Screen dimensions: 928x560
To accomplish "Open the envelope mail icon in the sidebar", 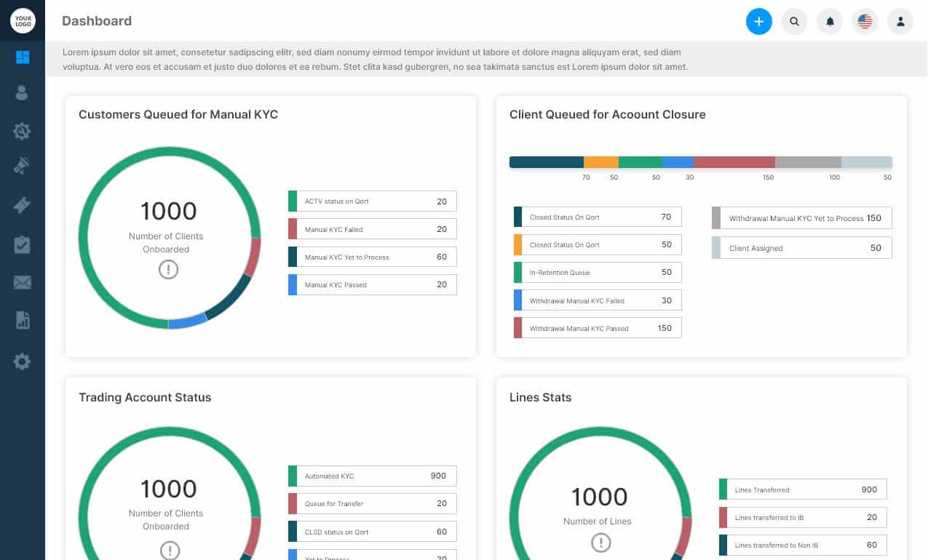I will [22, 282].
